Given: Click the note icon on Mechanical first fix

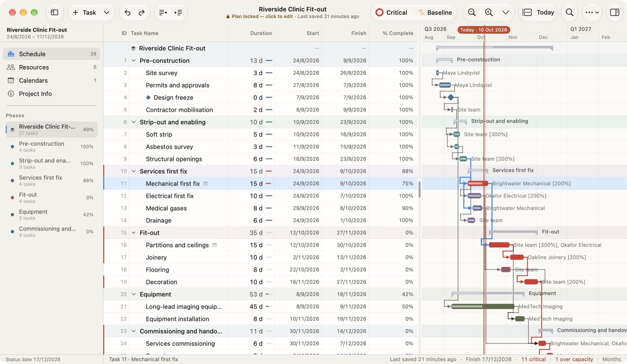Looking at the screenshot, I should [205, 183].
